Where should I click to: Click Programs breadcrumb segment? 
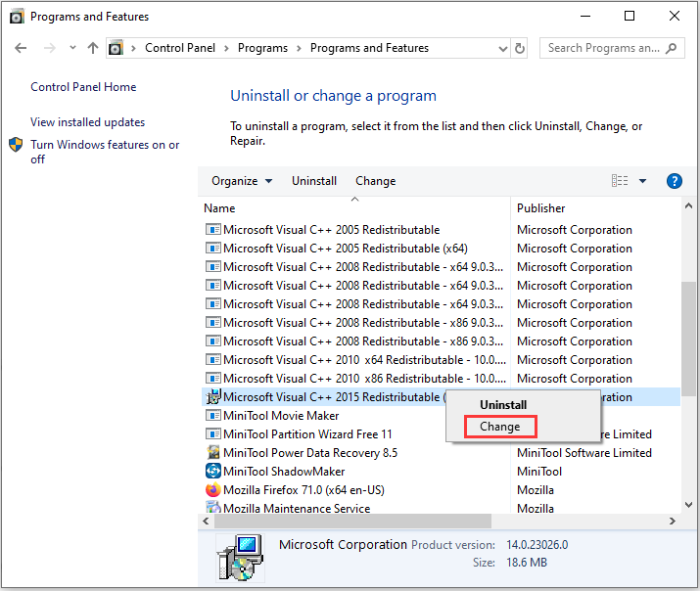(x=263, y=48)
